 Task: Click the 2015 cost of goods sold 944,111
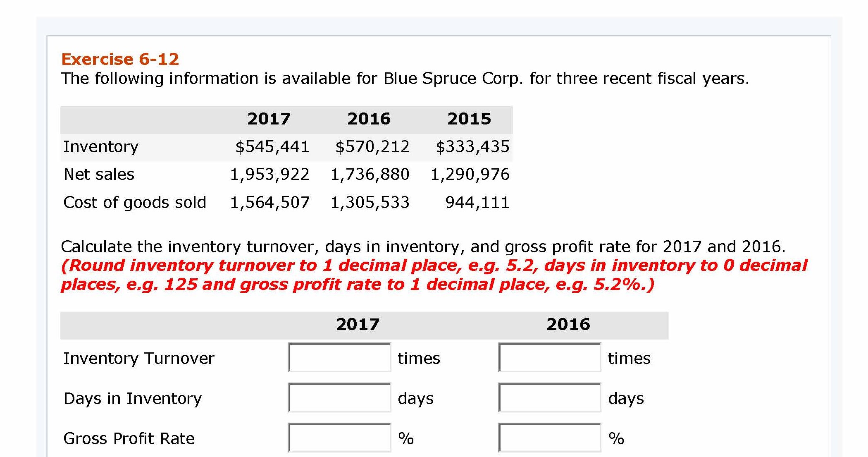tap(477, 203)
